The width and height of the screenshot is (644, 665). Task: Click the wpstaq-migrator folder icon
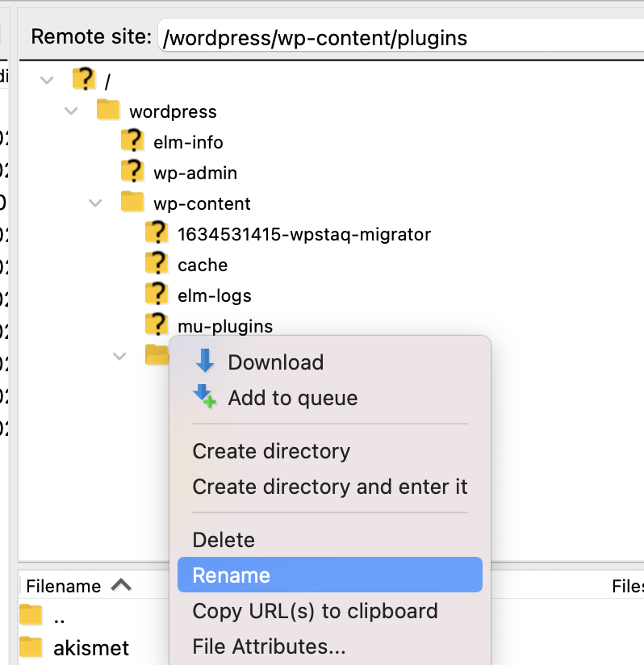coord(157,233)
